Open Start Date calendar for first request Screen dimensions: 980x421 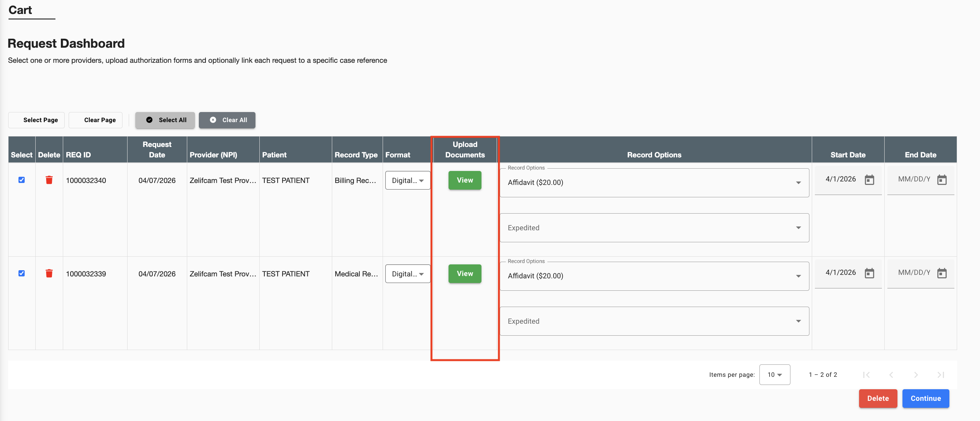point(869,180)
